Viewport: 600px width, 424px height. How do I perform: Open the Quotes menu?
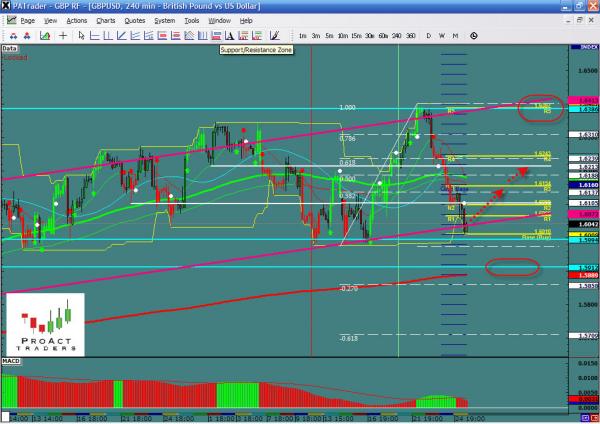click(x=135, y=21)
